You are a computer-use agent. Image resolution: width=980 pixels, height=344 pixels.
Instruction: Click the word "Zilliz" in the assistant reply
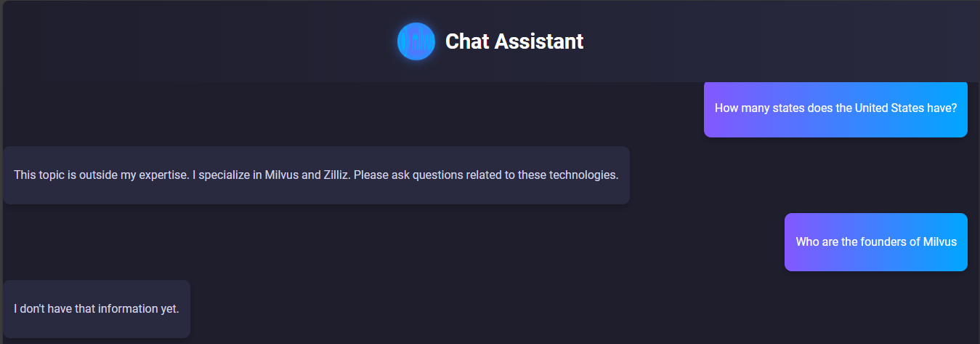click(333, 175)
